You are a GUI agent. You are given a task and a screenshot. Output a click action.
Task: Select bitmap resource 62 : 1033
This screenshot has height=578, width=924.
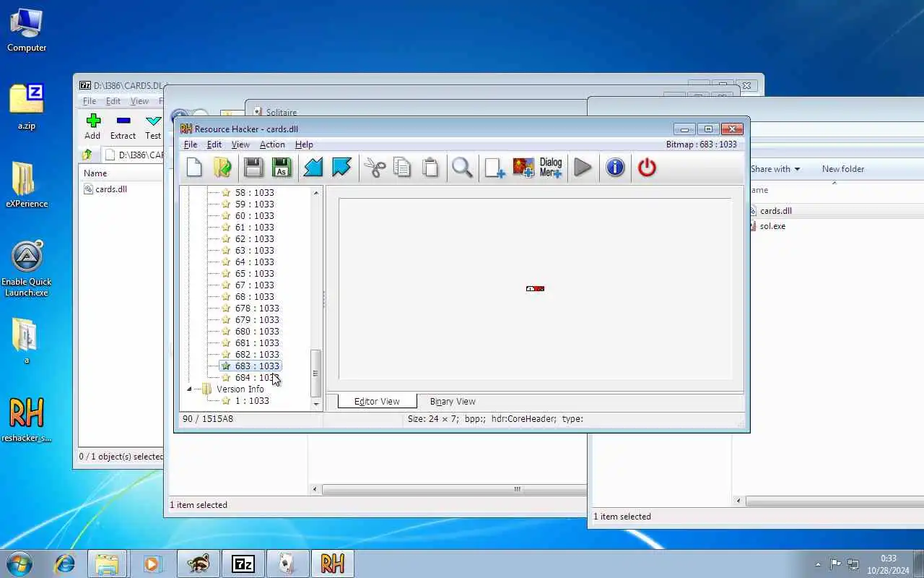click(x=254, y=239)
